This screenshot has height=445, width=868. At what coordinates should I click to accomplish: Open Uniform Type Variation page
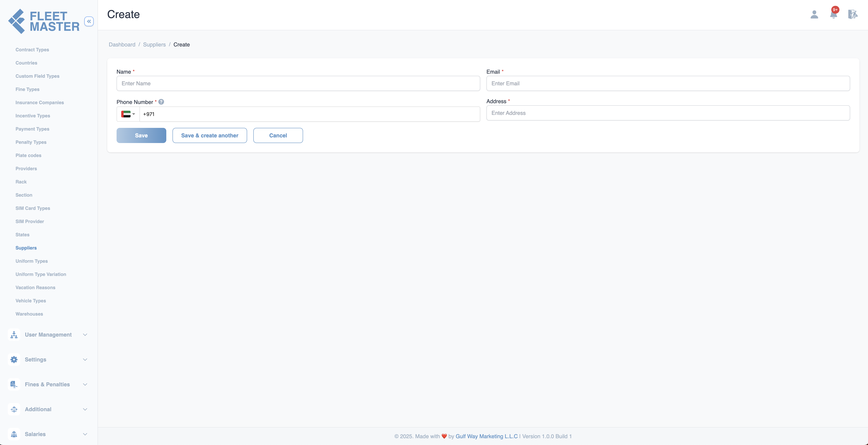[41, 274]
